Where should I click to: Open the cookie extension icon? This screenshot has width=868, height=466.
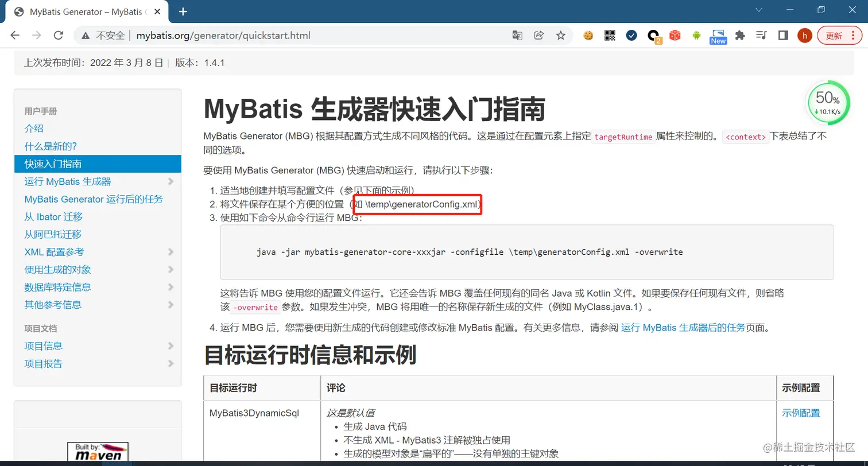(588, 35)
